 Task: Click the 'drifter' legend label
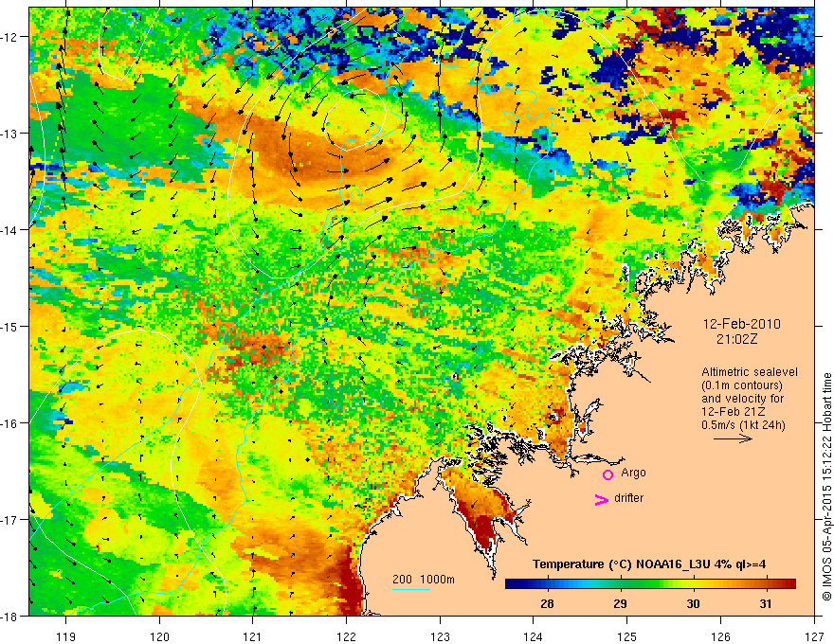(x=628, y=498)
